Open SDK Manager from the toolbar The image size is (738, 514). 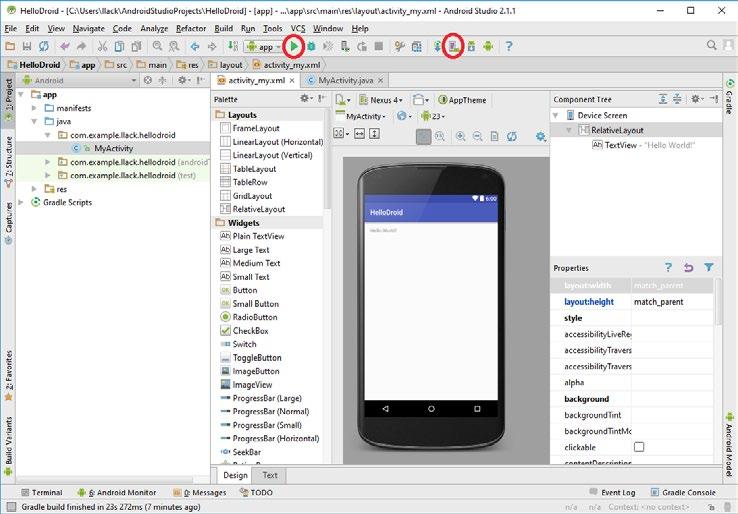click(471, 46)
